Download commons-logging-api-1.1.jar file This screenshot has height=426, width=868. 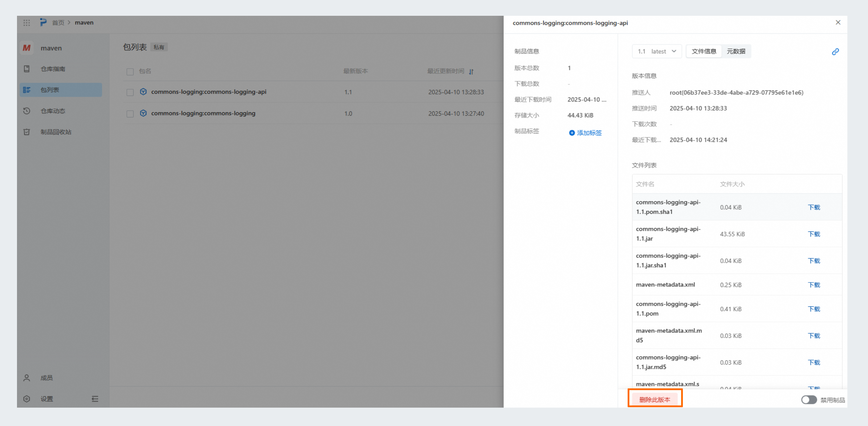tap(814, 234)
